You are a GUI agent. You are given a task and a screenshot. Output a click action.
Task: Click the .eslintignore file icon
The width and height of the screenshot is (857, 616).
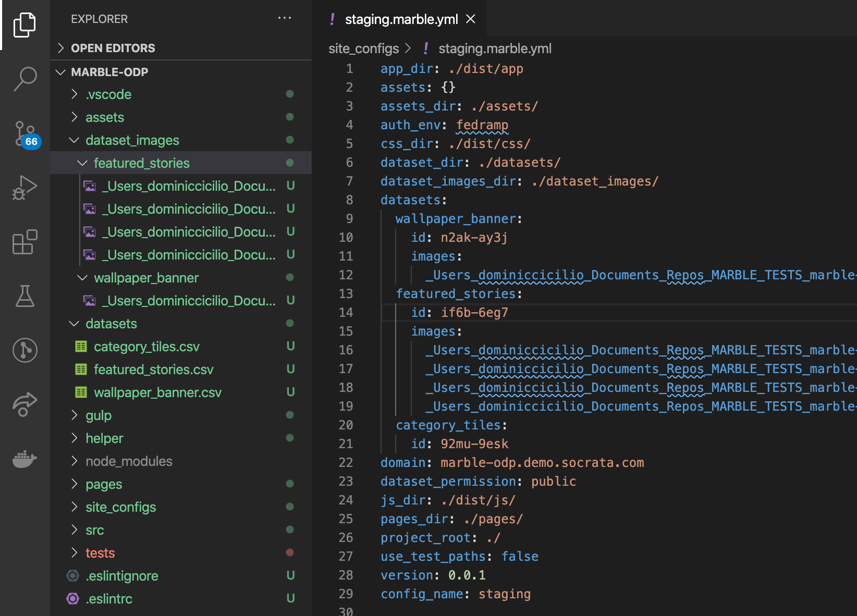(x=73, y=576)
